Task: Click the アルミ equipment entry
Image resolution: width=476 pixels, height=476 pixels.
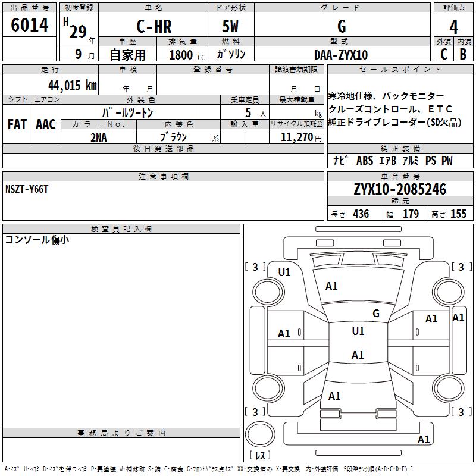Action: tap(411, 160)
